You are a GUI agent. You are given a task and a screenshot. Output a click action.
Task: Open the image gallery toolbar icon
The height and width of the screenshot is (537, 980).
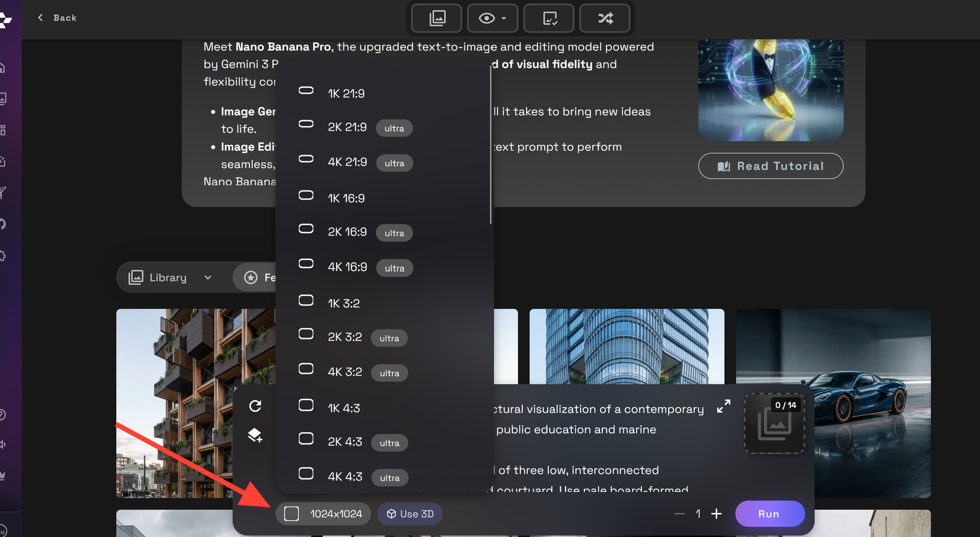[x=437, y=19]
